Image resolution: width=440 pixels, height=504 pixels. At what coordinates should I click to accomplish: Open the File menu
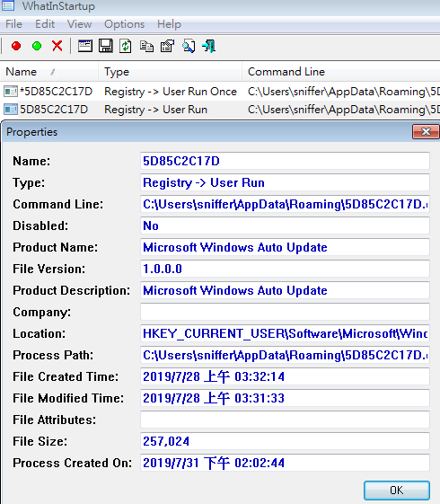click(x=13, y=24)
